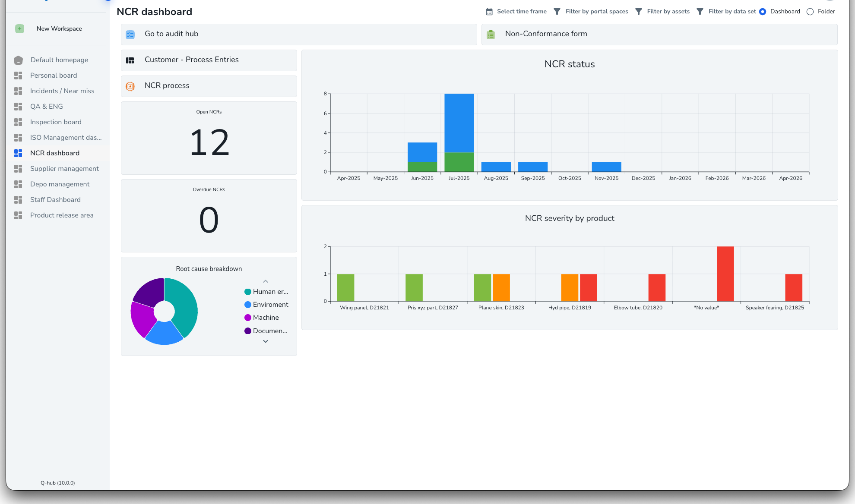This screenshot has height=504, width=855.
Task: Click the Non-Conformance form clipboard icon
Action: [491, 34]
